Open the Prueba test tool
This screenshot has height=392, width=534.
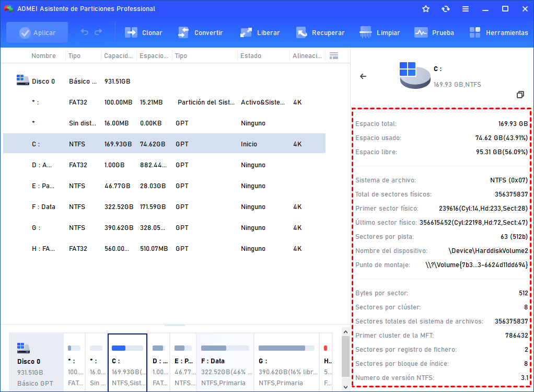[x=434, y=32]
